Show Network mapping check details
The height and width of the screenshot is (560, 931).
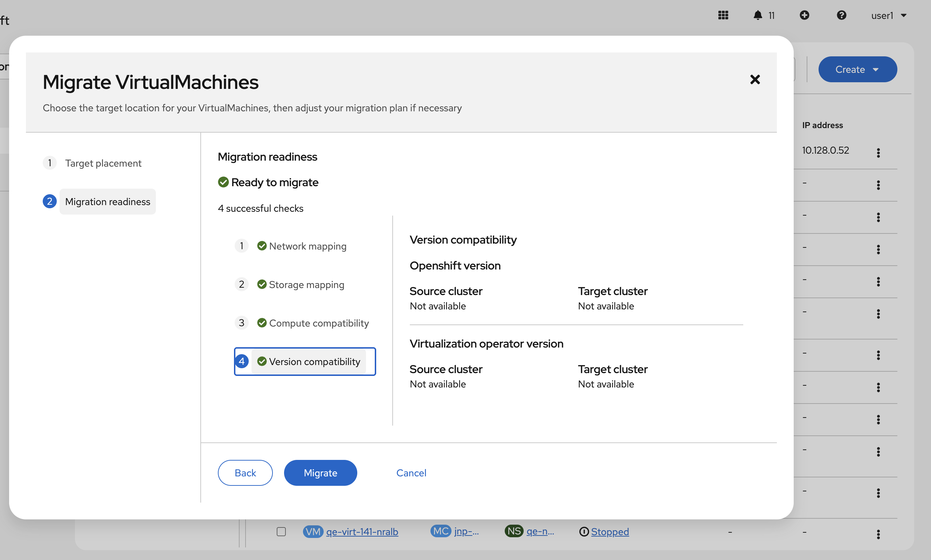click(307, 246)
